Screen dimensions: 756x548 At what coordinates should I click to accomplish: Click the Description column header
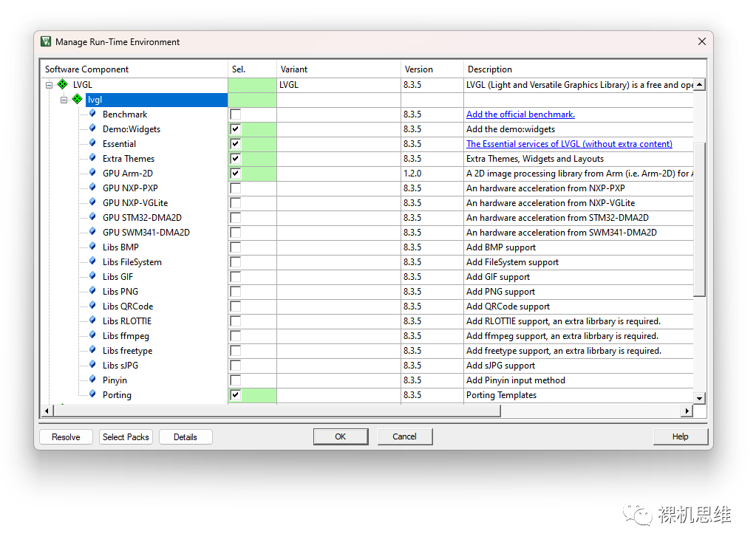click(585, 69)
